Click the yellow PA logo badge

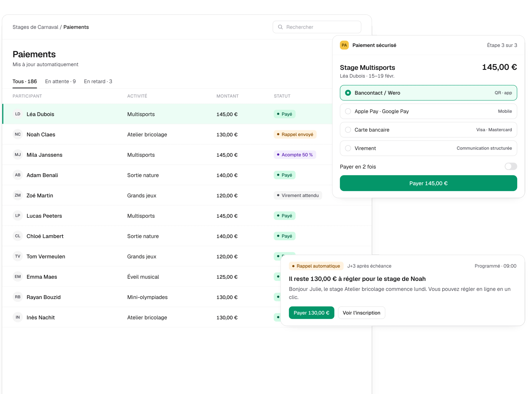pos(344,45)
